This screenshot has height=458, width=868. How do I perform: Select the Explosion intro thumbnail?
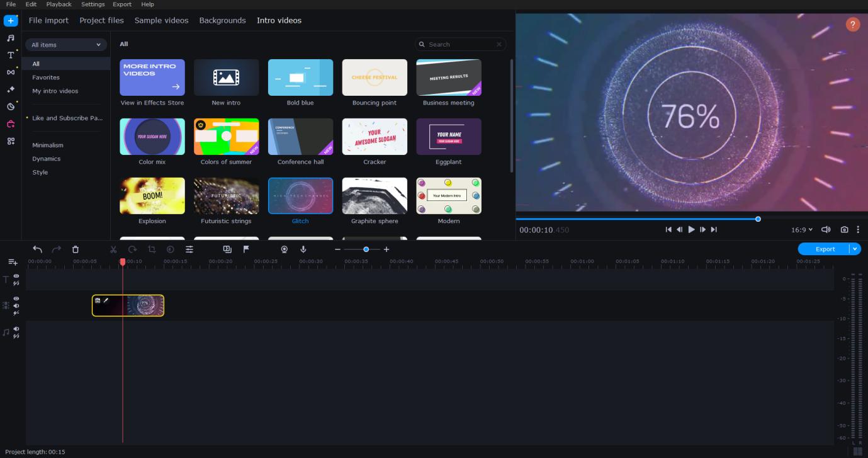click(152, 196)
